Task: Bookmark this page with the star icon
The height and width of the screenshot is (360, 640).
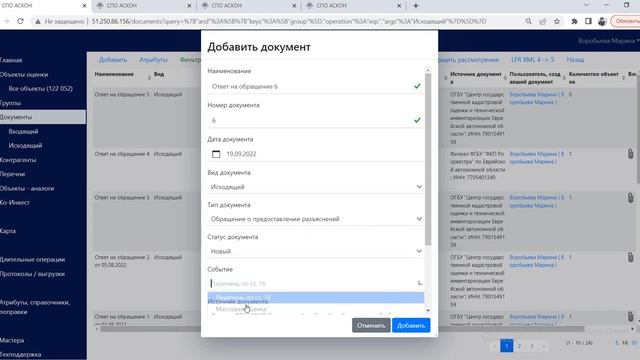Action: coord(557,21)
